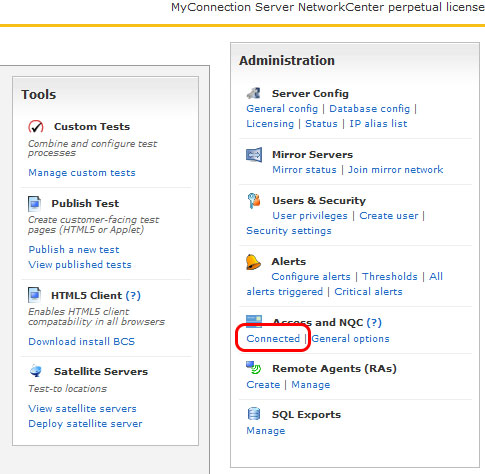Select Deploy satellite server

85,424
